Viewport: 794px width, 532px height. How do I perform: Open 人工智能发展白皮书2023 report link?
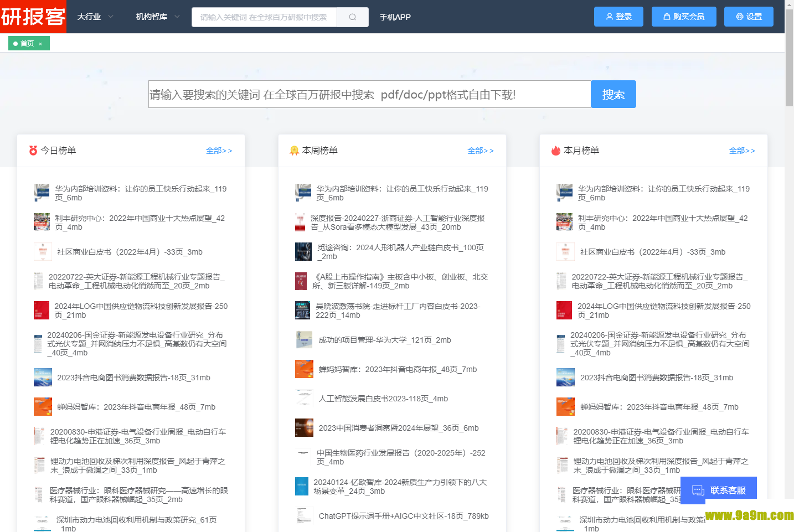[383, 399]
